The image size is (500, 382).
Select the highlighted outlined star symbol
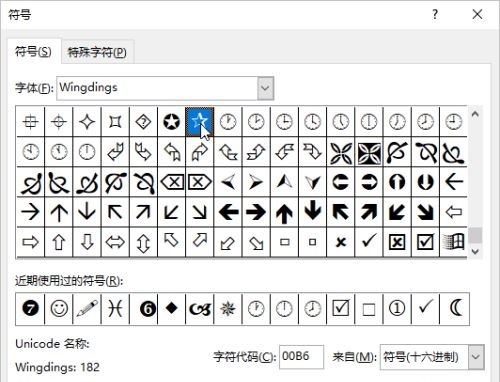199,121
